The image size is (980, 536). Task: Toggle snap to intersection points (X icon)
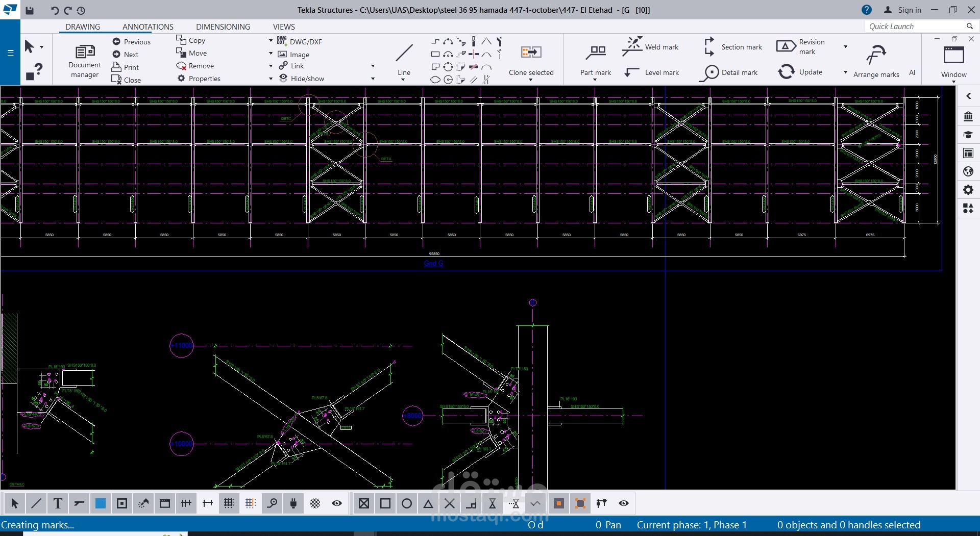pyautogui.click(x=450, y=503)
